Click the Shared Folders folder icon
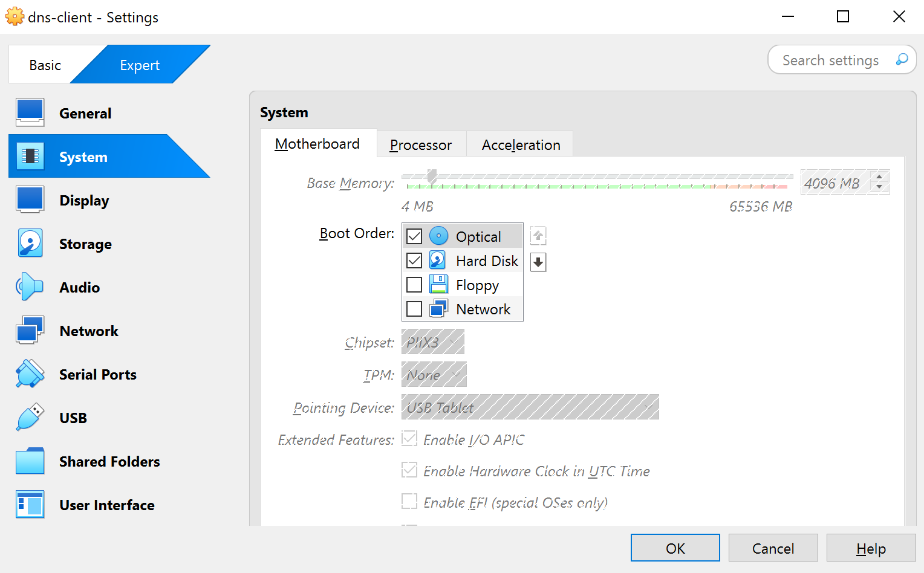 pyautogui.click(x=30, y=461)
